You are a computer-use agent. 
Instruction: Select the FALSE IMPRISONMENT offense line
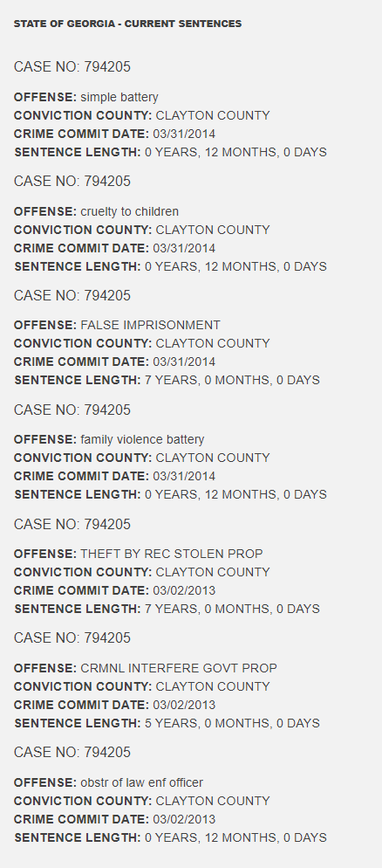117,325
